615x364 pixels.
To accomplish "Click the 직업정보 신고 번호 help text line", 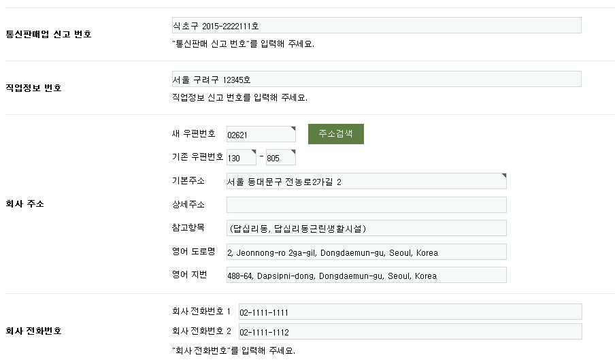I will pyautogui.click(x=239, y=97).
